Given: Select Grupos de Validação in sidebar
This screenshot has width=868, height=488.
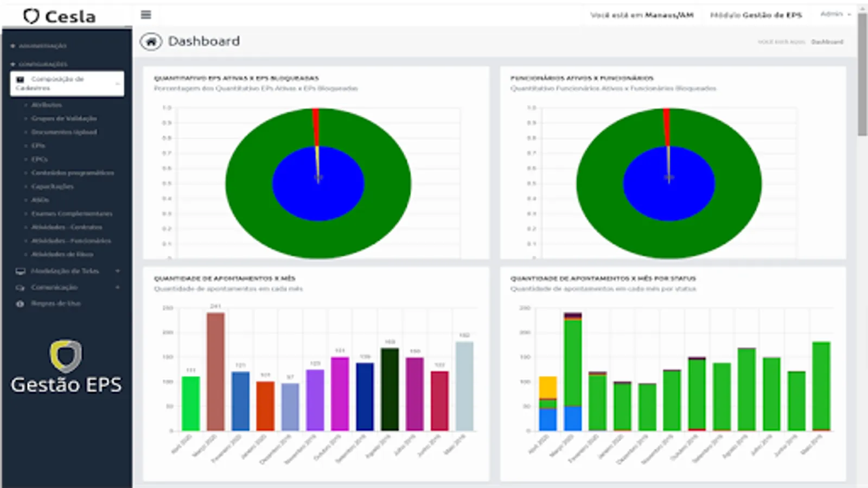Looking at the screenshot, I should click(x=64, y=118).
